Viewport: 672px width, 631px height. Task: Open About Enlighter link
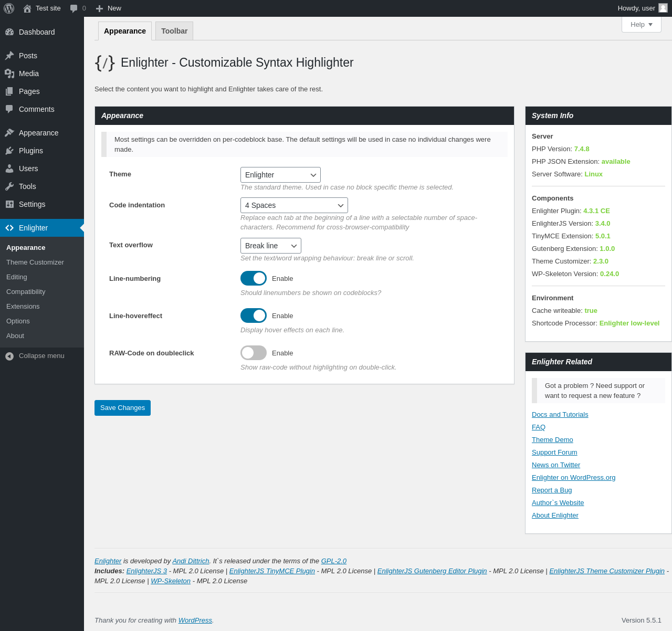pyautogui.click(x=555, y=516)
